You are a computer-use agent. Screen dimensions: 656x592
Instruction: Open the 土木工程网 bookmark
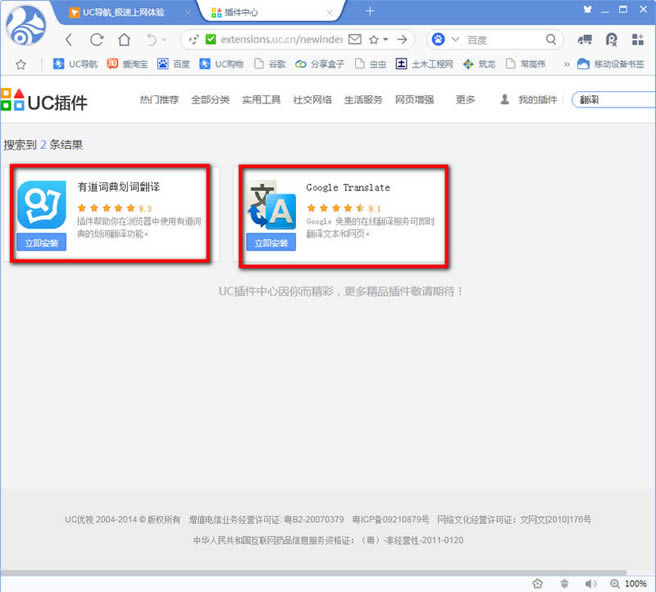(424, 64)
